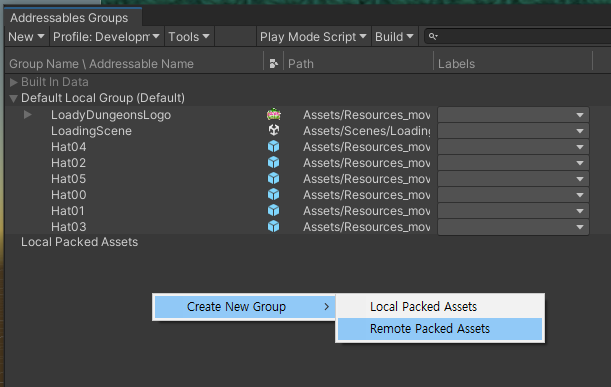Open the New dropdown menu

pos(26,37)
